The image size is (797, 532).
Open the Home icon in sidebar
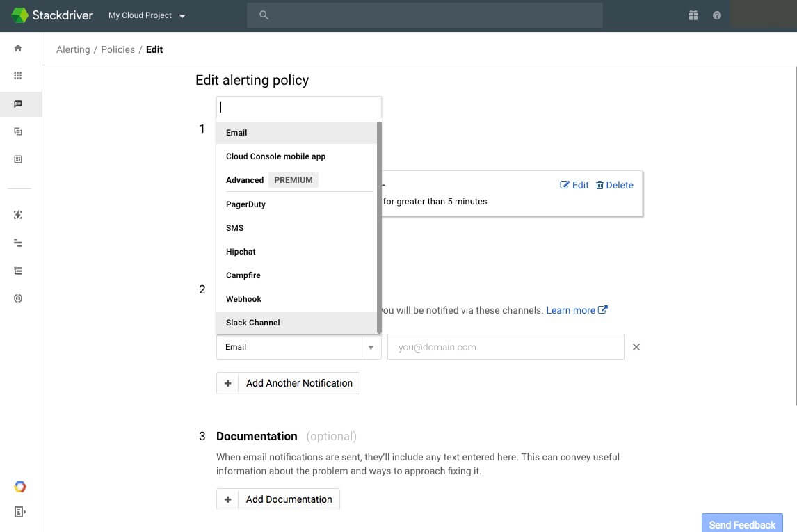18,48
